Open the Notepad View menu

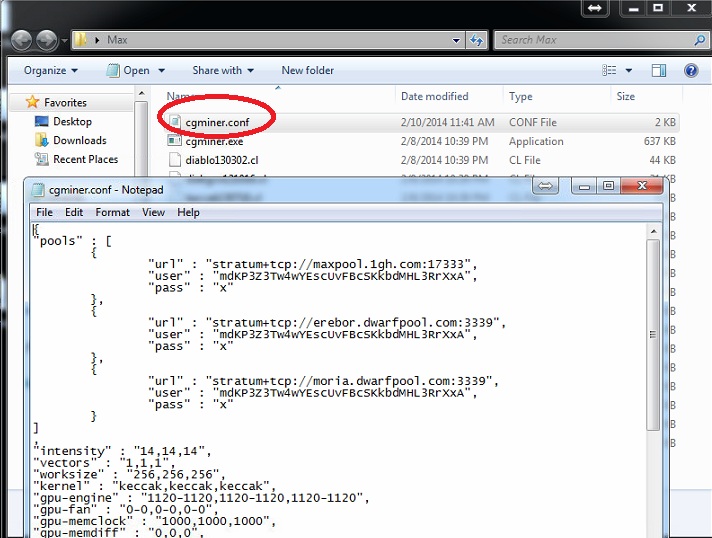click(153, 212)
